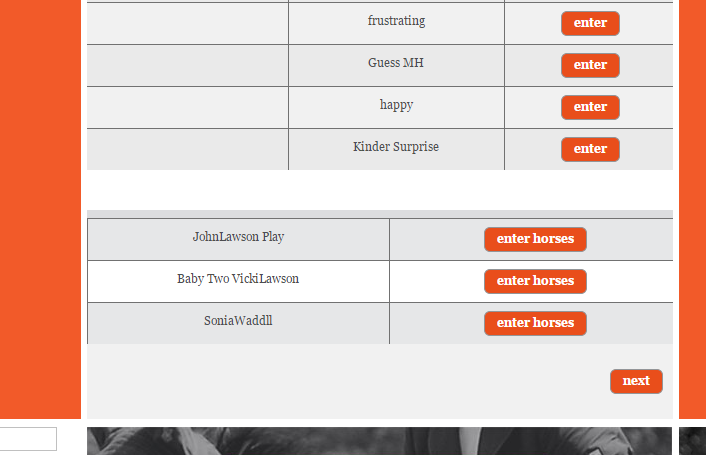Click the happy name text

(x=396, y=105)
